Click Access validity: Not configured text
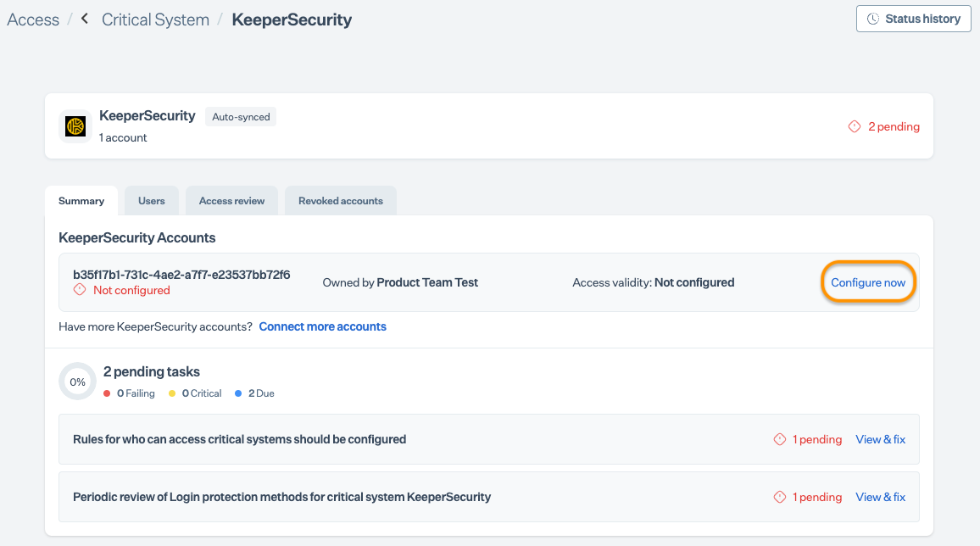 (x=653, y=282)
